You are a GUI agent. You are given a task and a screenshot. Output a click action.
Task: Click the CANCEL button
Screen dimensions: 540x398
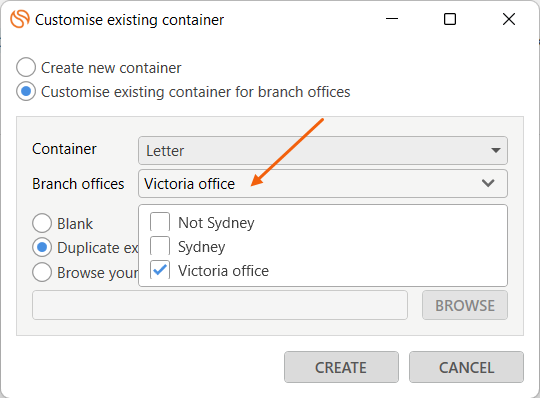(x=466, y=367)
